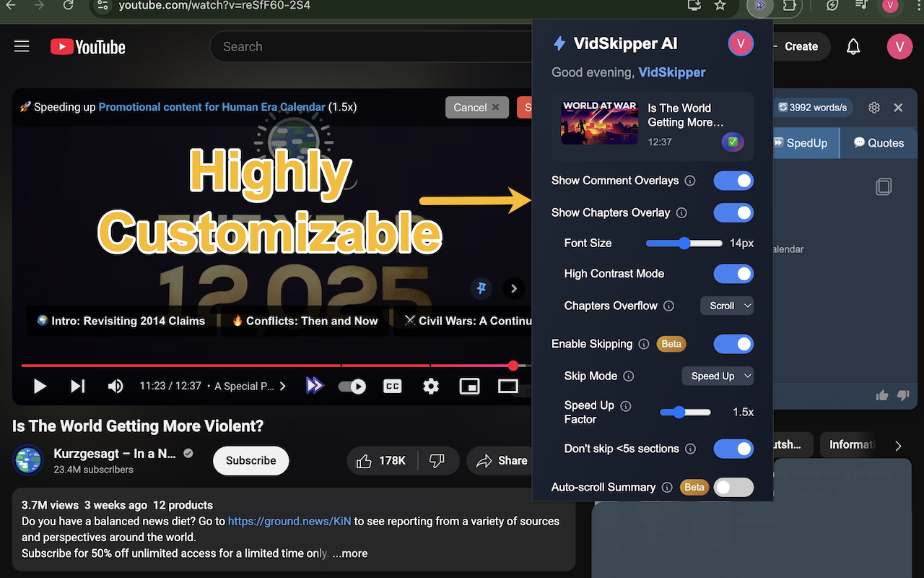This screenshot has height=578, width=924.
Task: Enable miniplayer mode
Action: coord(469,387)
